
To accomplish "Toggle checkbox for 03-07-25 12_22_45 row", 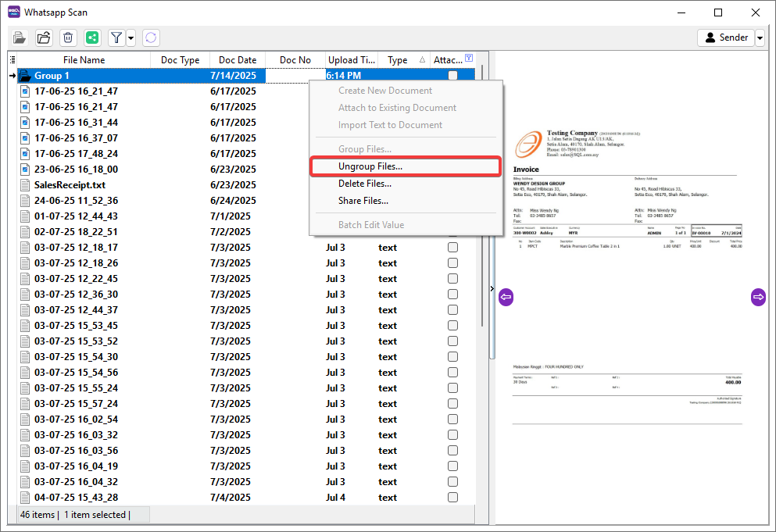I will [x=452, y=279].
